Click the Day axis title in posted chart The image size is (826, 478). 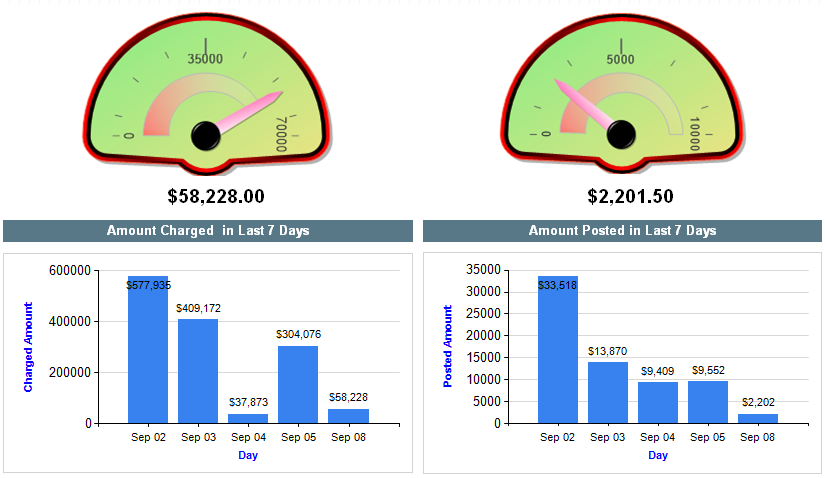657,455
